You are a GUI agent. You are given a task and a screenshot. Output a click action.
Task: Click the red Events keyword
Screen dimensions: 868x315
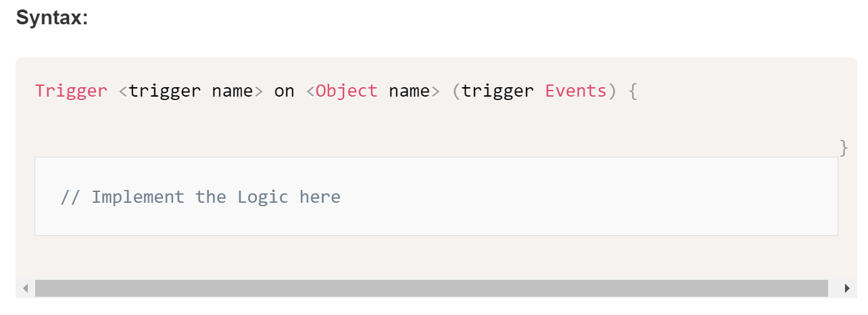pos(576,91)
